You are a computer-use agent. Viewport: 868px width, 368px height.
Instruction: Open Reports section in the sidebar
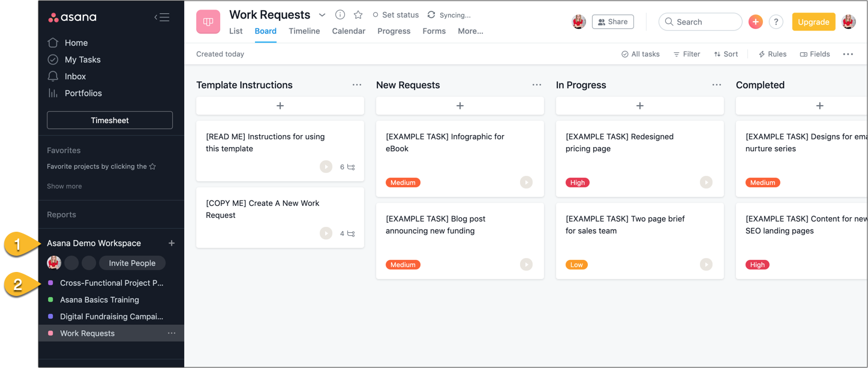61,214
